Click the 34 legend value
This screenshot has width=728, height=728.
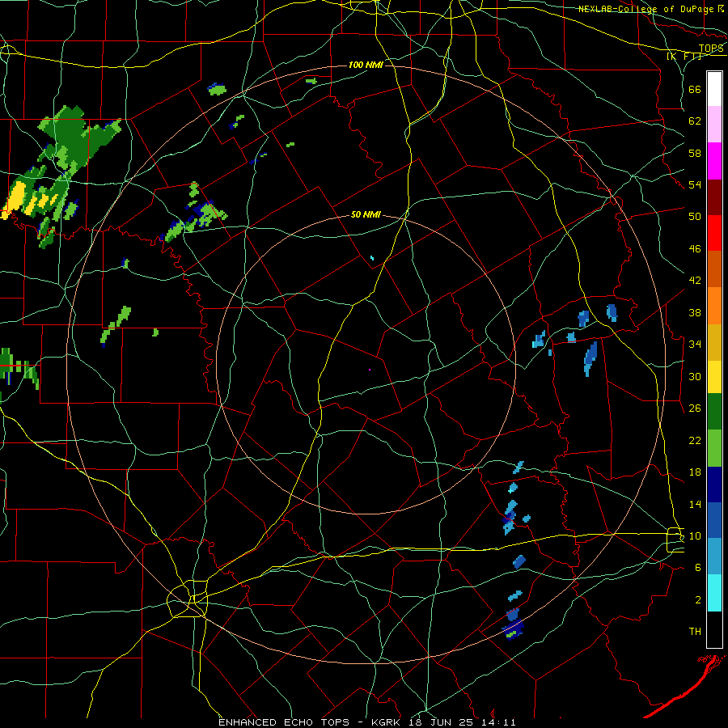[x=695, y=345]
